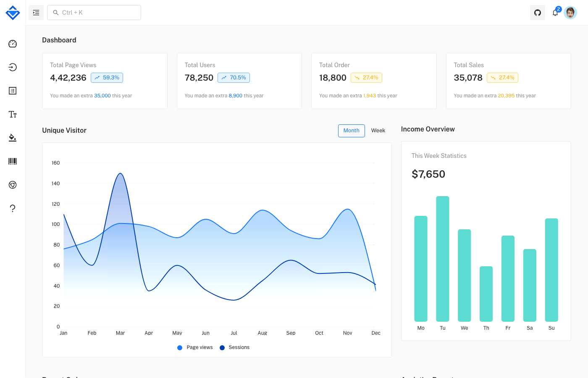Open the GitHub repository icon
Viewport: 588px width, 378px height.
click(537, 13)
